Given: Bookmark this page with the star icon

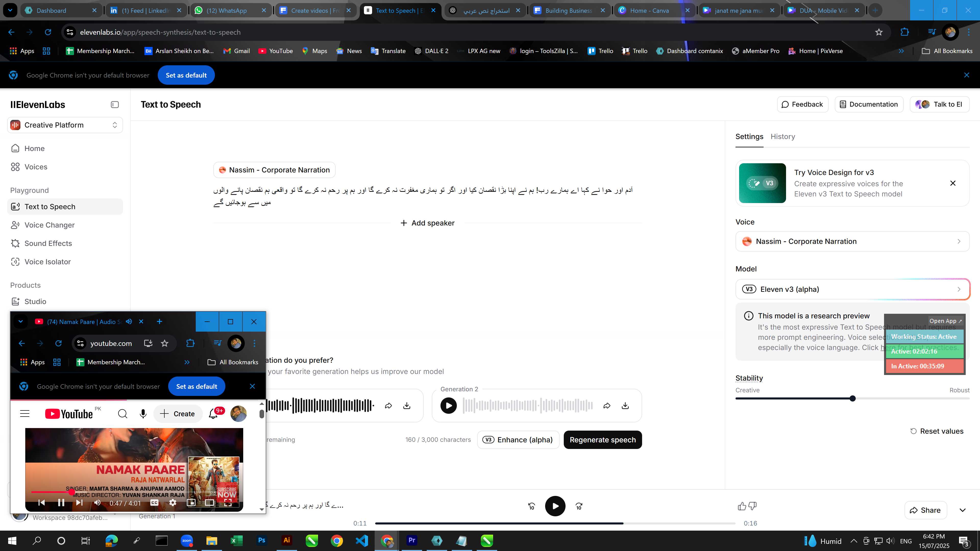Looking at the screenshot, I should (x=878, y=32).
